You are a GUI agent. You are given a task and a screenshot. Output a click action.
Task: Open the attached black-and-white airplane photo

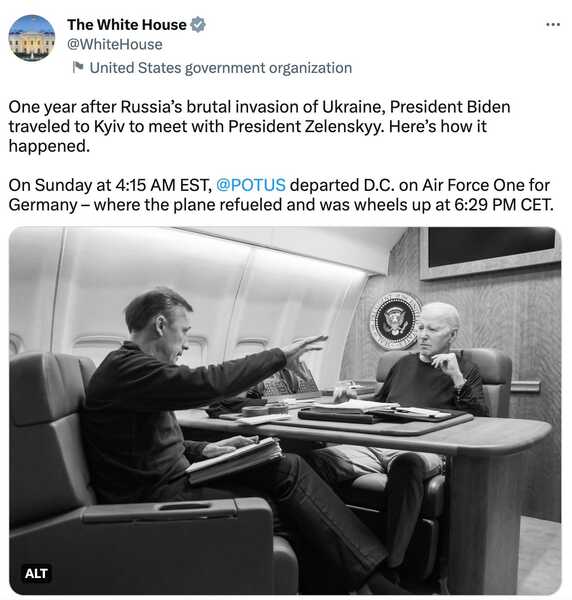285,411
